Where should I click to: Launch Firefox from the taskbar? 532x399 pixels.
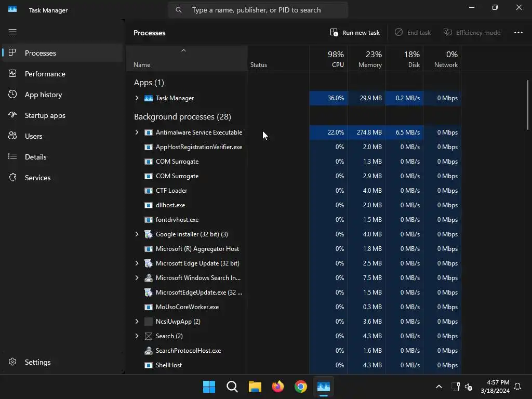278,387
